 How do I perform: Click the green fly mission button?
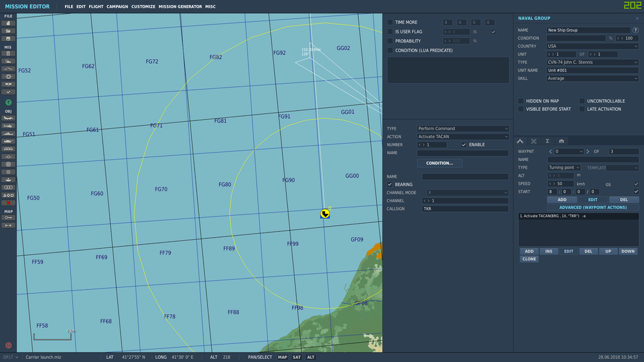[x=8, y=102]
